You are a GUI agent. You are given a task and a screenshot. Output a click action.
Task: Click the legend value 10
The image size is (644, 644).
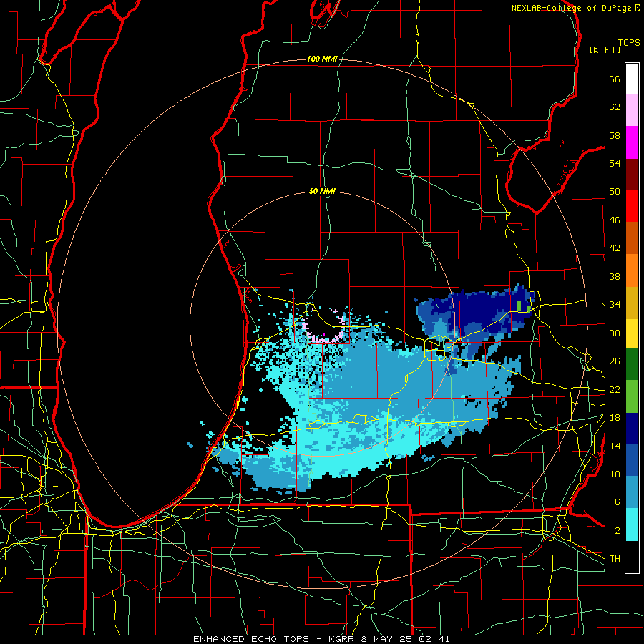point(615,474)
